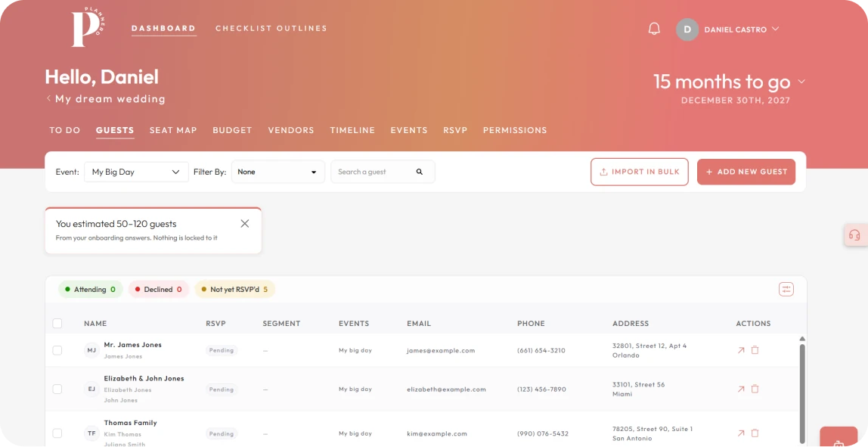Delete Mr. James Jones guest
The width and height of the screenshot is (868, 447).
[x=755, y=350]
